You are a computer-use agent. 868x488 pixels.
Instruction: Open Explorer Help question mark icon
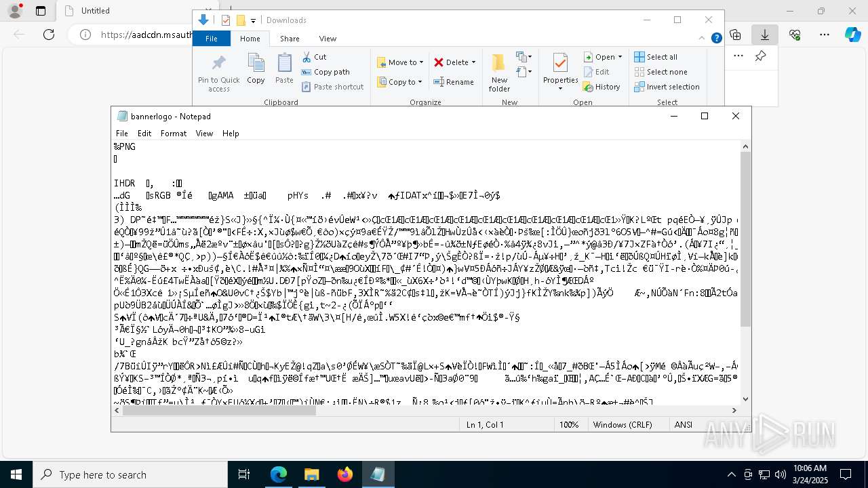pos(716,39)
